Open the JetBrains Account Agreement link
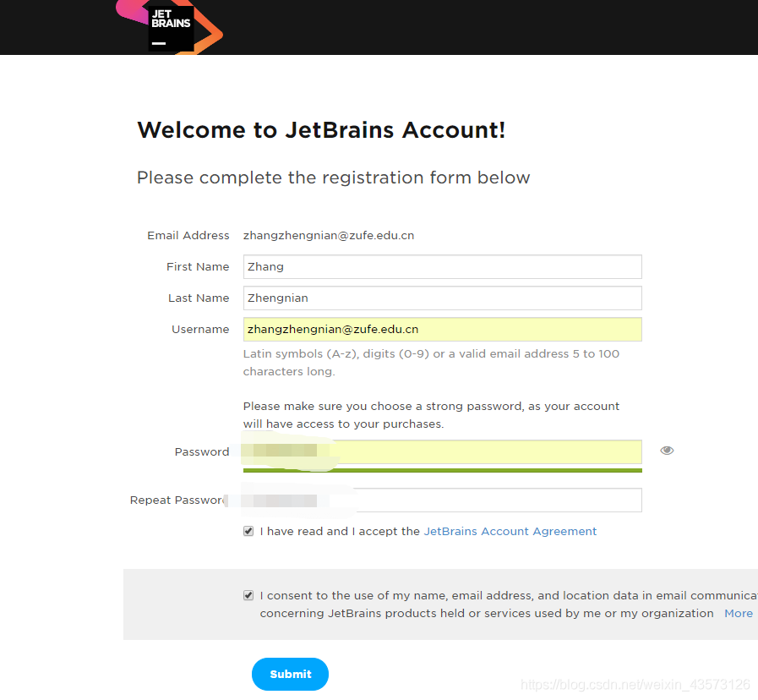758x700 pixels. click(510, 532)
